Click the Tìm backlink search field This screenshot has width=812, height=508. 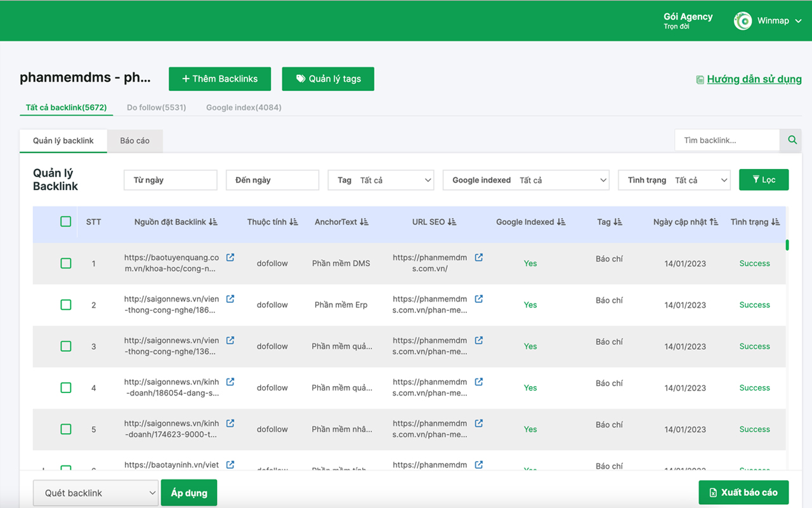point(727,140)
